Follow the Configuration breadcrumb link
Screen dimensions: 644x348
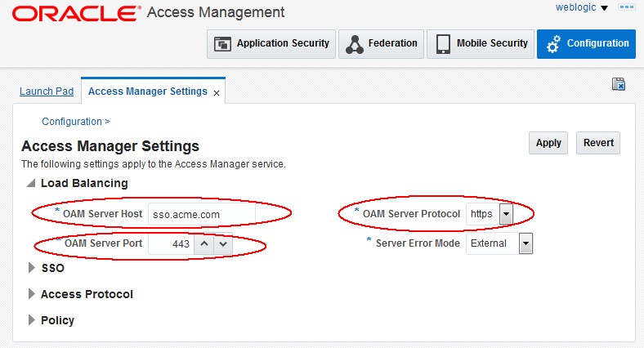pos(72,122)
